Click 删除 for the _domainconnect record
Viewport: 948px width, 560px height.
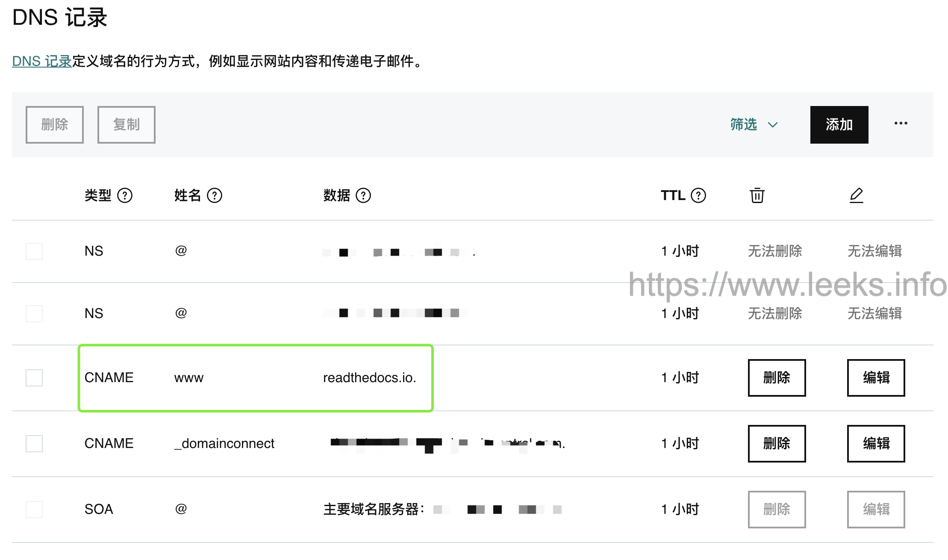click(x=777, y=443)
